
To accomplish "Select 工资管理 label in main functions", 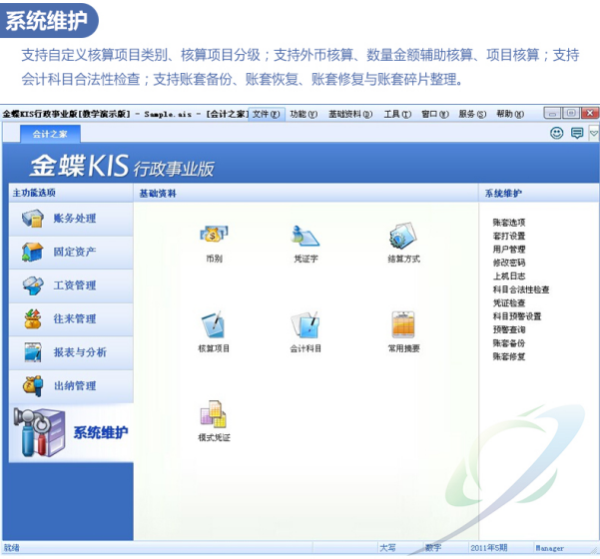I will tap(75, 285).
